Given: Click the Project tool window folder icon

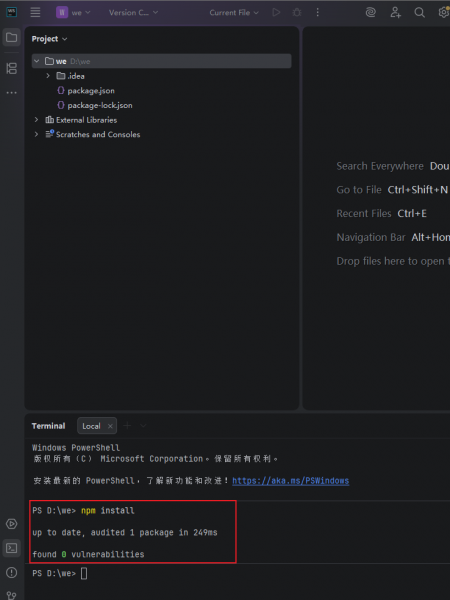Looking at the screenshot, I should (11, 38).
